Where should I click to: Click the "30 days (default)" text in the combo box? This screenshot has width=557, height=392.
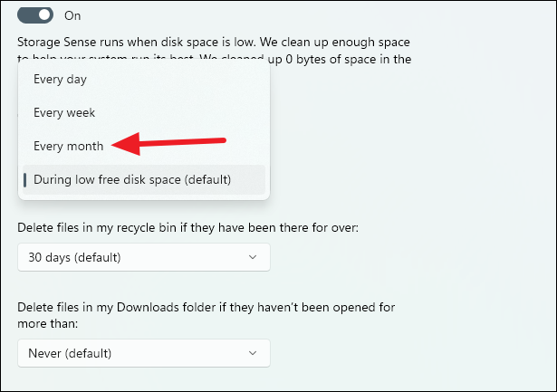(x=74, y=258)
